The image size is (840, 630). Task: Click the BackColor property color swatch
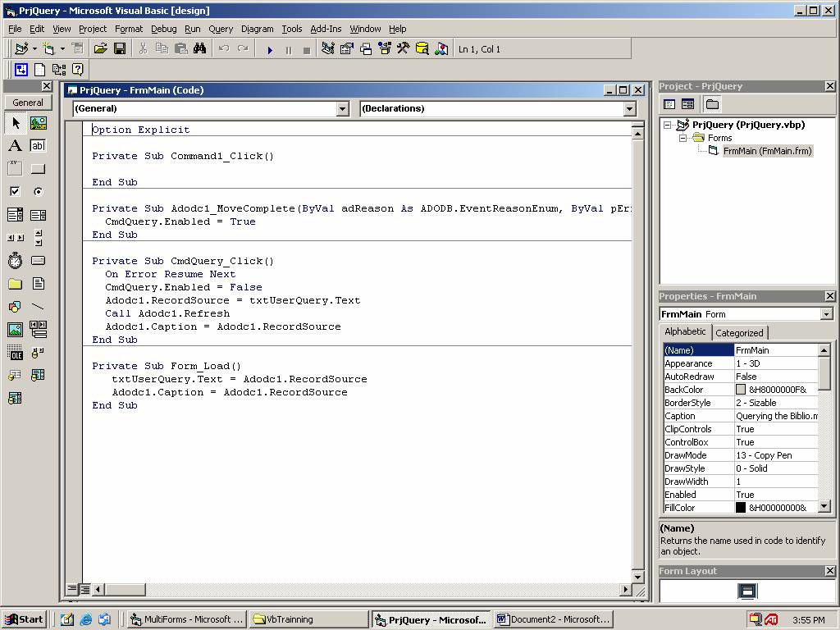tap(741, 390)
